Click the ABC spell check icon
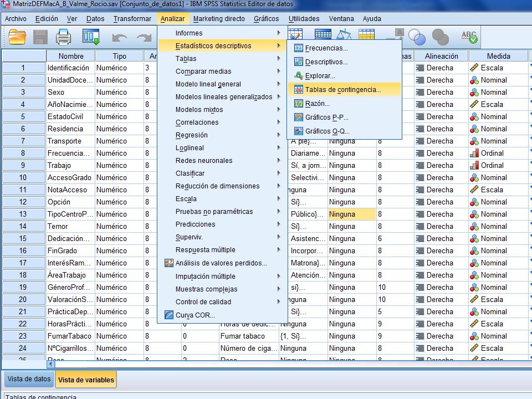This screenshot has height=399, width=532. (469, 37)
